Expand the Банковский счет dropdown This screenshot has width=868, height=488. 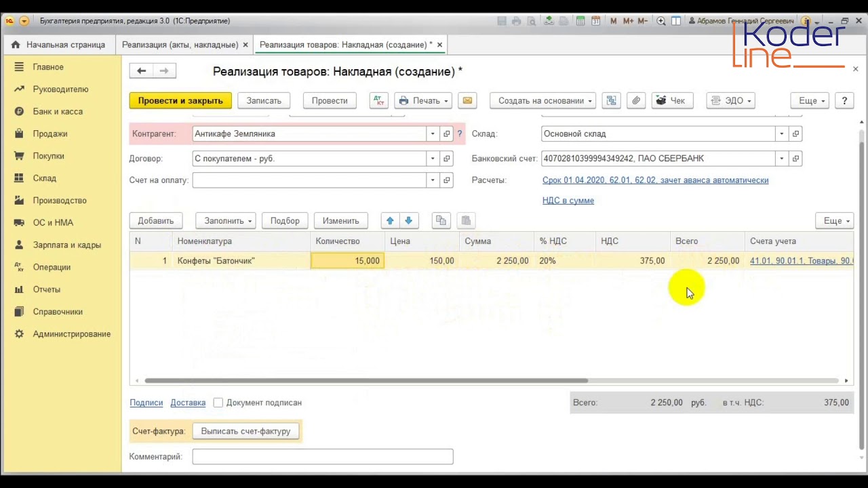pos(781,159)
